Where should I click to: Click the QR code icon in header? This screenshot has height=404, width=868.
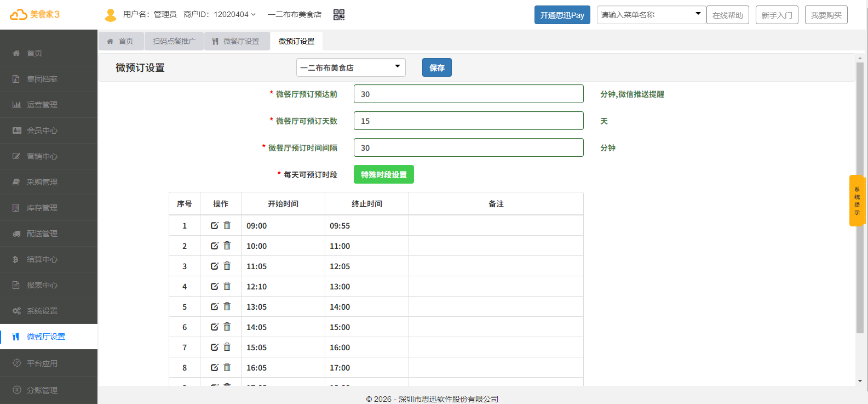click(338, 15)
